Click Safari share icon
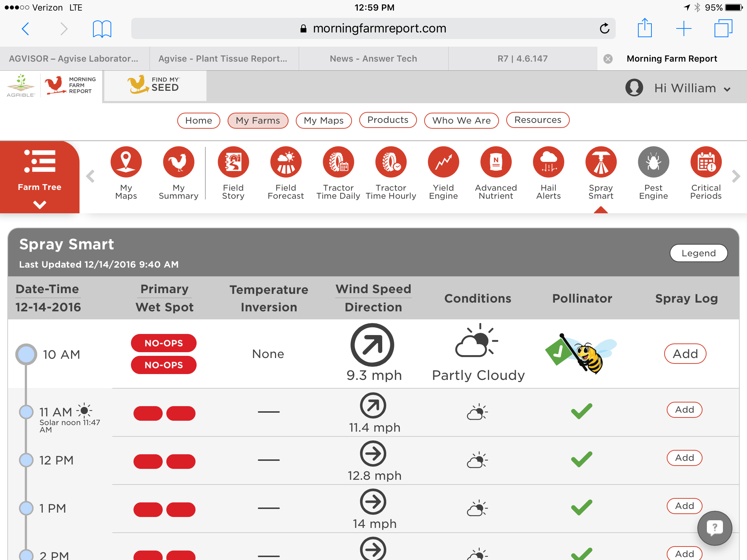This screenshot has height=560, width=747. tap(645, 28)
